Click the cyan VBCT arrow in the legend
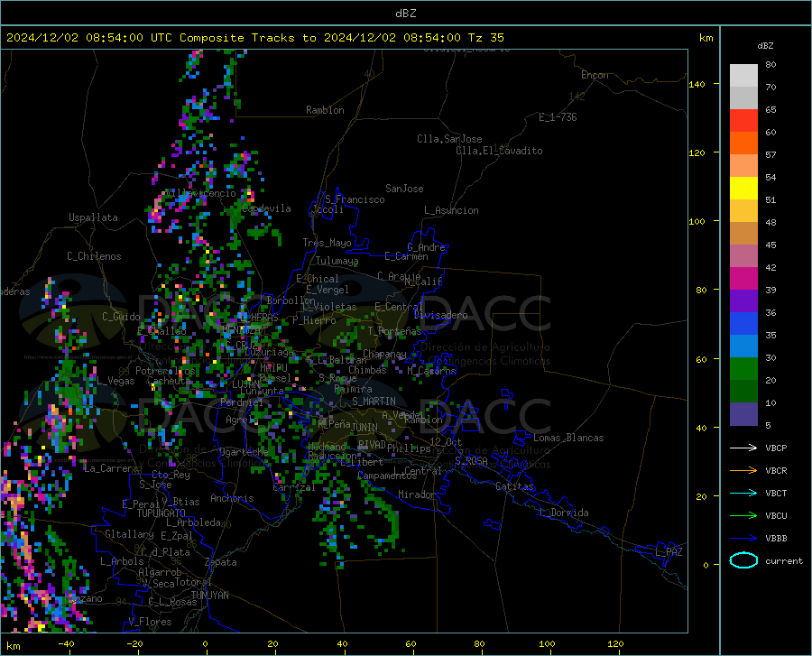Viewport: 812px width, 656px height. [x=743, y=493]
